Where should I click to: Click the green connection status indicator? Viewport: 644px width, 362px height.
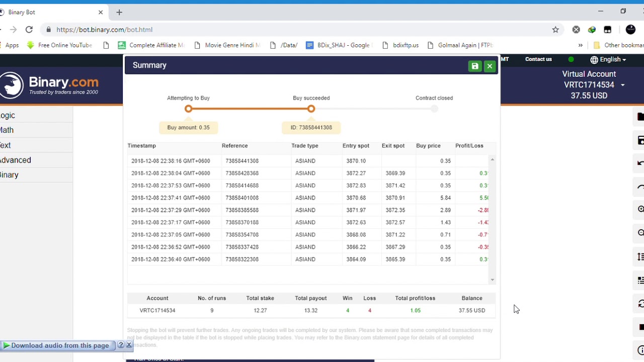(x=571, y=59)
